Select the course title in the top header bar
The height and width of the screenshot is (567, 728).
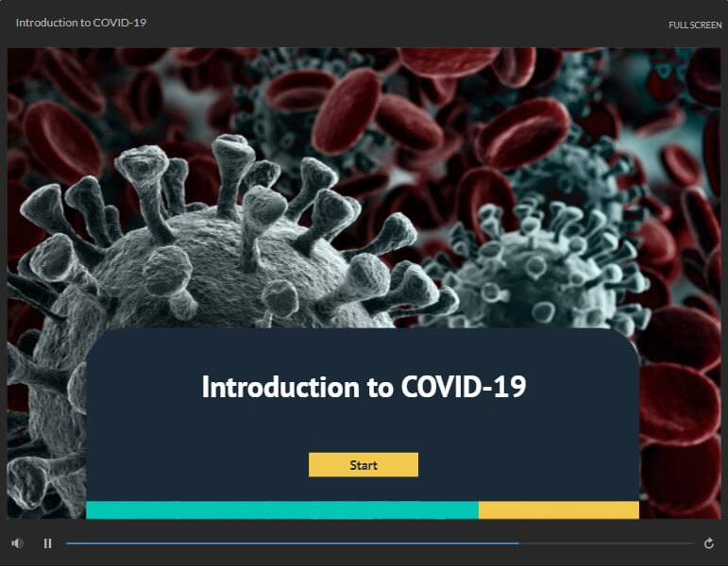(x=81, y=23)
